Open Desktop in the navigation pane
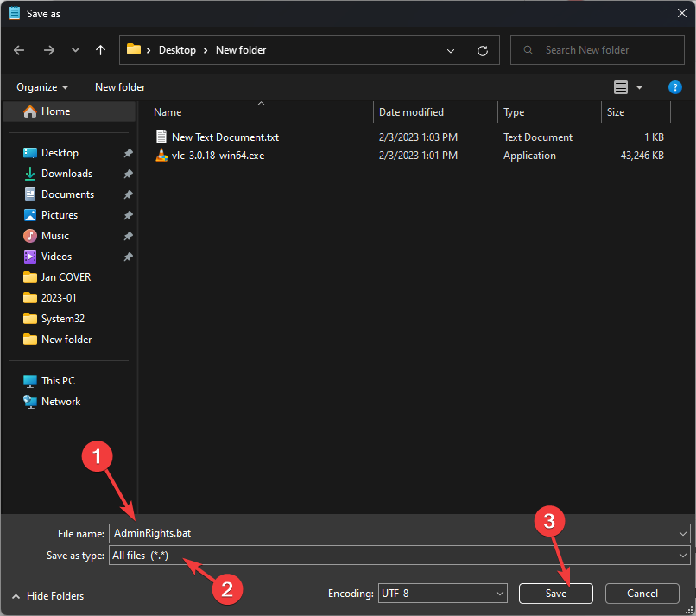This screenshot has width=696, height=616. tap(60, 153)
